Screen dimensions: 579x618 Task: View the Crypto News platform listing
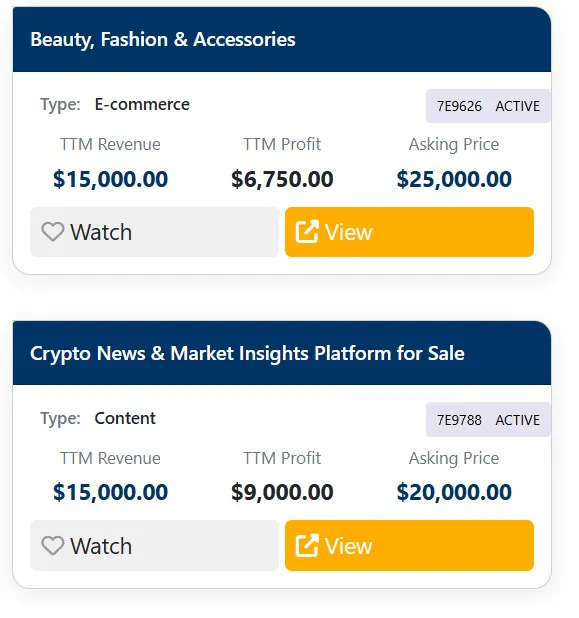[410, 546]
